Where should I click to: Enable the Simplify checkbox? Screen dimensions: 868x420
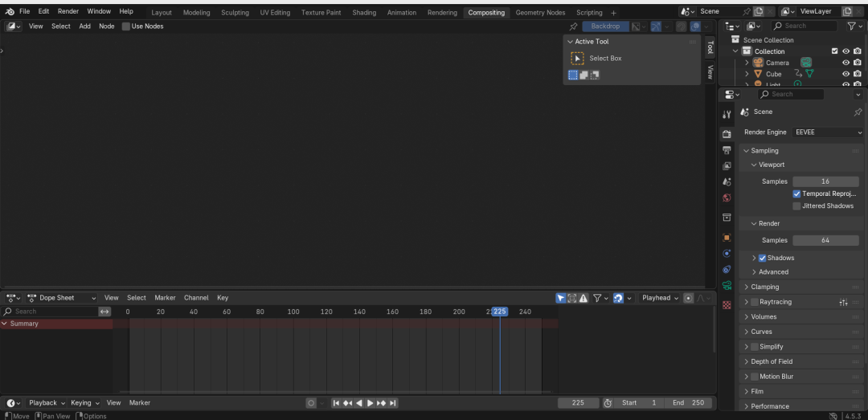click(x=754, y=347)
